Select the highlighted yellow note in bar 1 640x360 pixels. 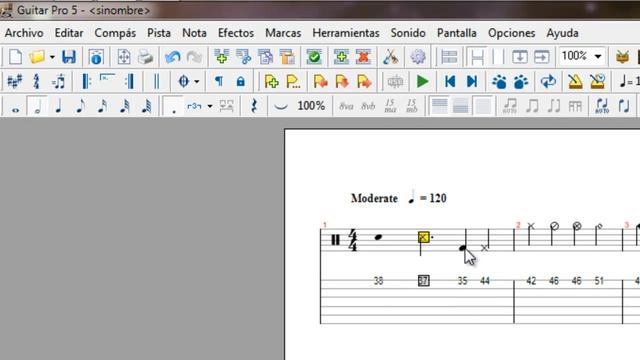point(424,237)
